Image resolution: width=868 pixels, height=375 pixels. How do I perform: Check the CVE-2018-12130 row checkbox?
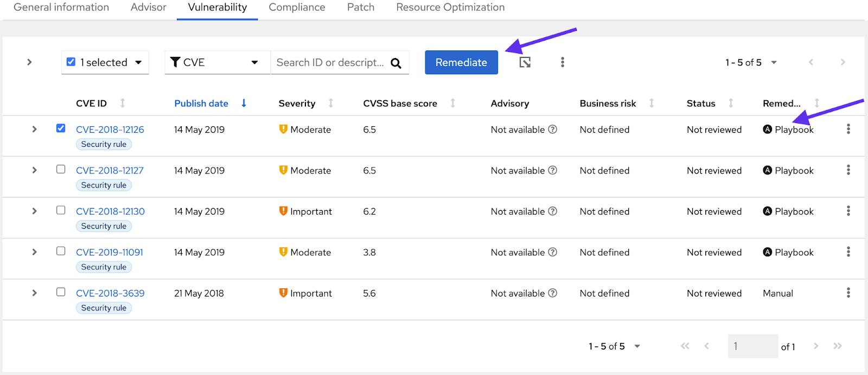[61, 210]
